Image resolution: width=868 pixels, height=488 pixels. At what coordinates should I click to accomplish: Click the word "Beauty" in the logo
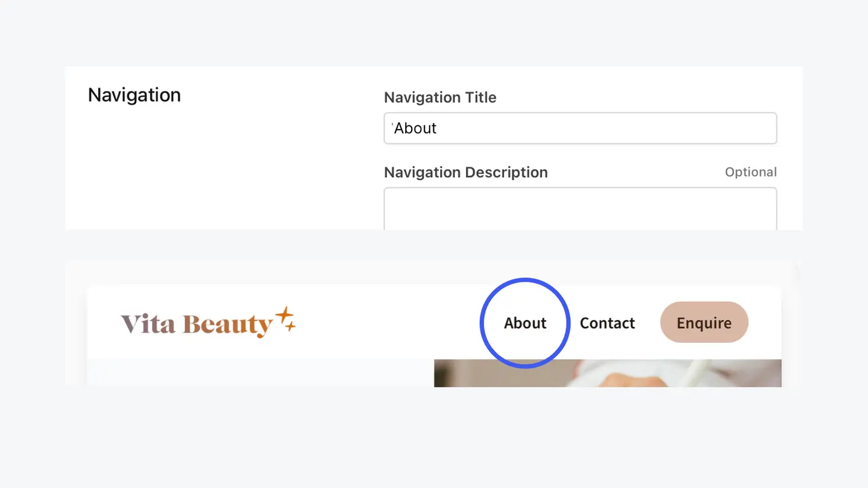point(228,325)
